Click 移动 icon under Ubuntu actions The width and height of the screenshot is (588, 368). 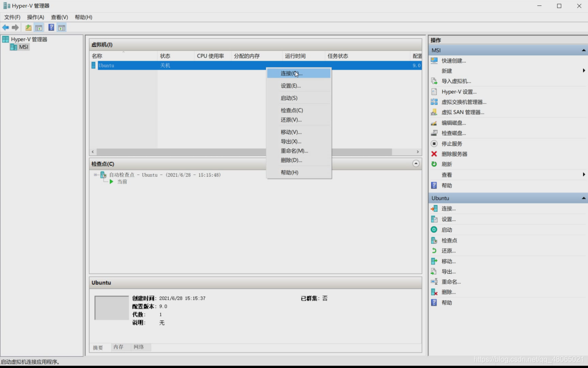[x=434, y=261]
